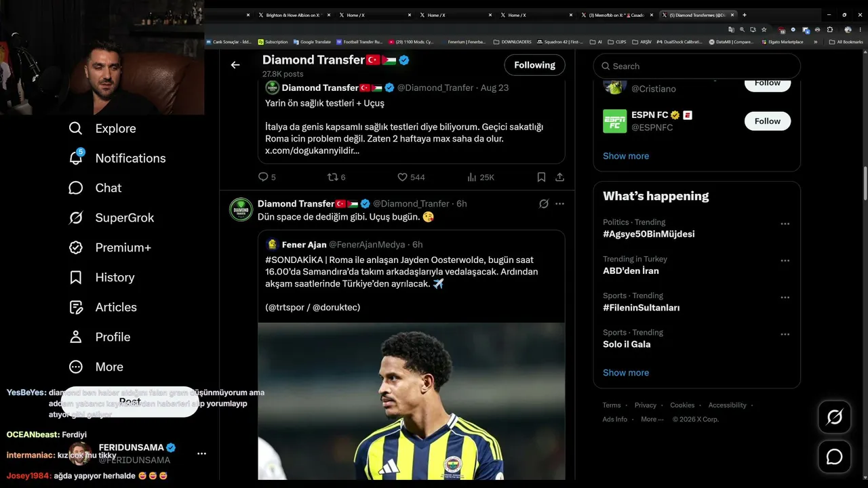Open options for Solo il Gala trend
Image resolution: width=868 pixels, height=488 pixels.
coord(785,334)
